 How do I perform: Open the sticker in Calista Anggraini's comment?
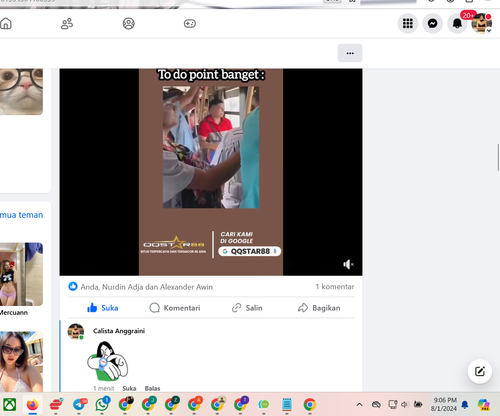(x=107, y=361)
